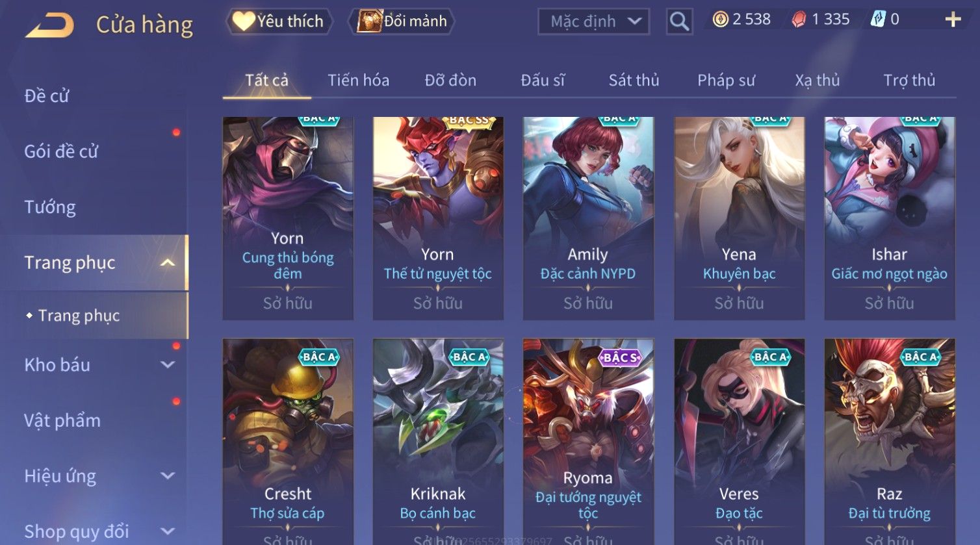Go back using the golden arrow icon

pyautogui.click(x=49, y=25)
